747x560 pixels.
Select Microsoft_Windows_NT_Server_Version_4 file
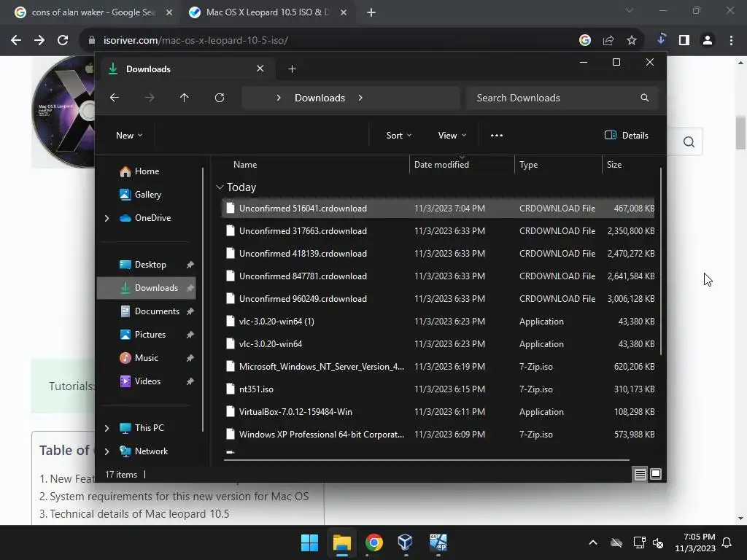pyautogui.click(x=438, y=367)
